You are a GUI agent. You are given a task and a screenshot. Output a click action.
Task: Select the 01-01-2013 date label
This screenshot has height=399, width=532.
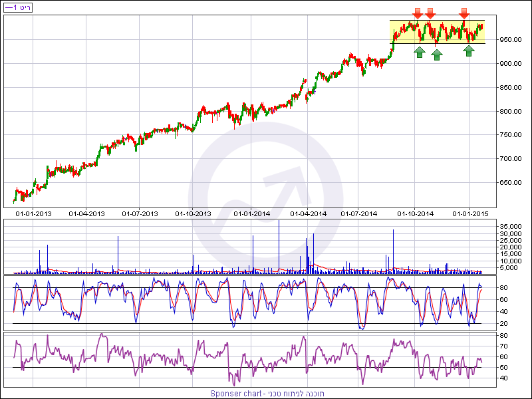(33, 213)
